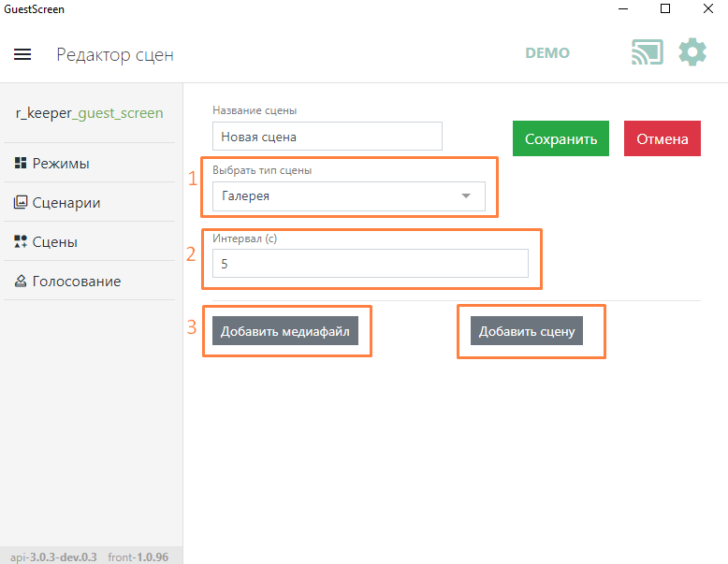Click the Сценарии gallery icon in sidebar
Screen dimensions: 728x564
point(21,203)
